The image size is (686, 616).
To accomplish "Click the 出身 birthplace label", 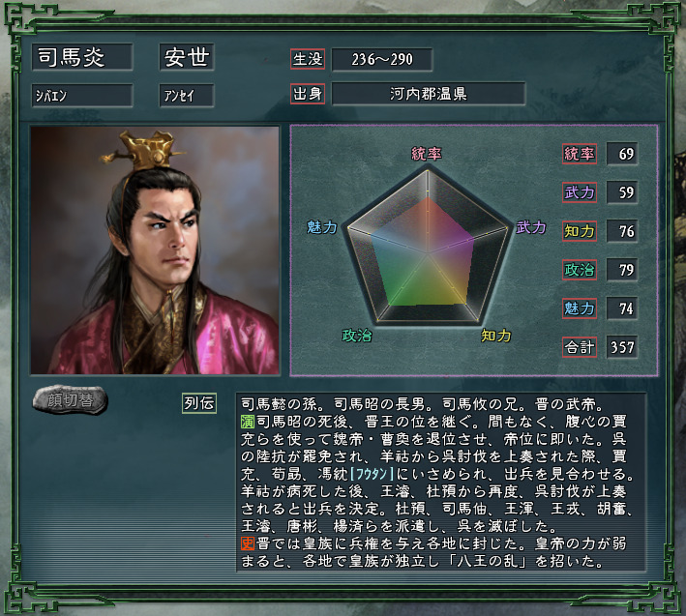I will click(308, 94).
